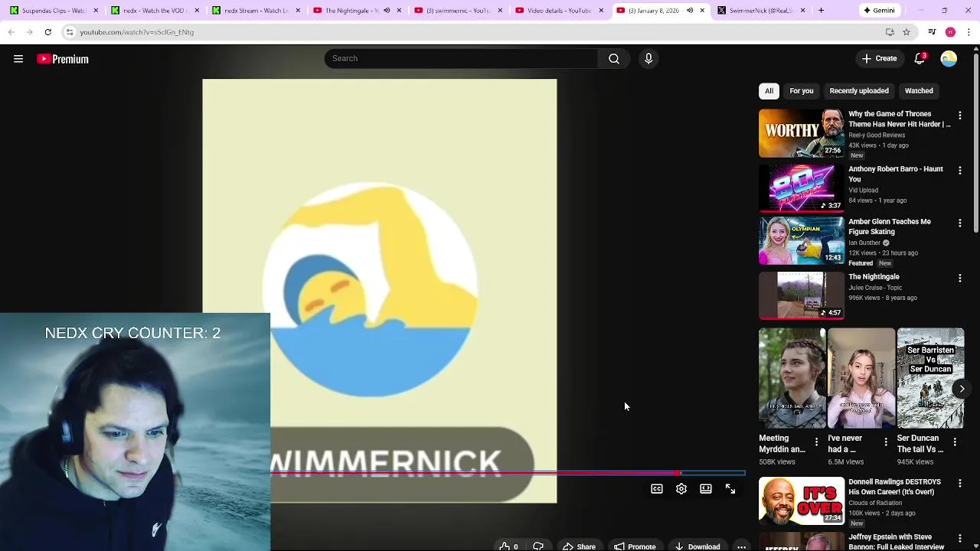The image size is (980, 551).
Task: Dislike the video with thumbs down
Action: (538, 546)
